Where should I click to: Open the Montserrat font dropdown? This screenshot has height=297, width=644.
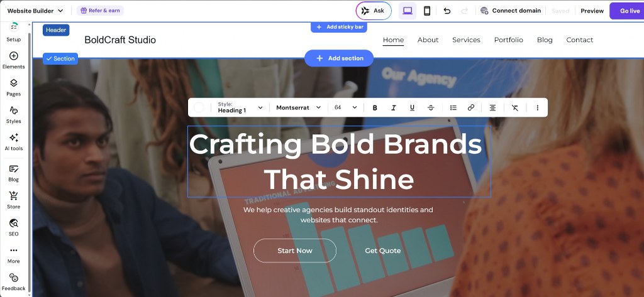(x=299, y=107)
